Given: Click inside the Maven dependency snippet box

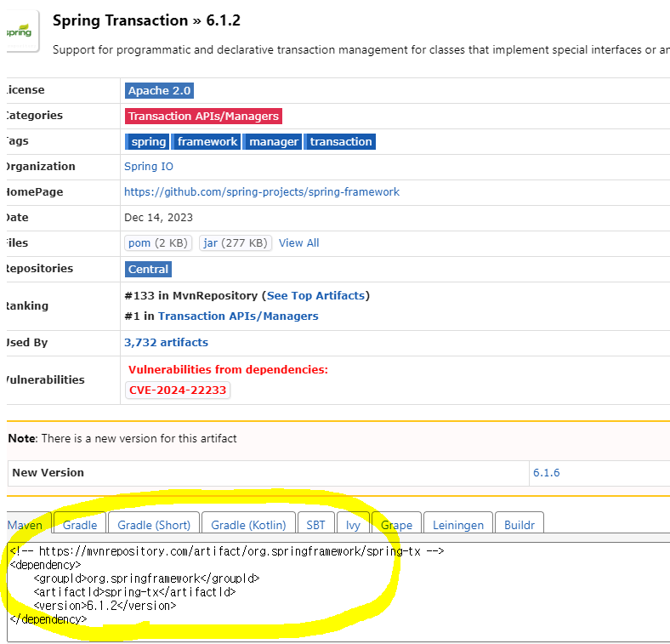Looking at the screenshot, I should coord(338,592).
